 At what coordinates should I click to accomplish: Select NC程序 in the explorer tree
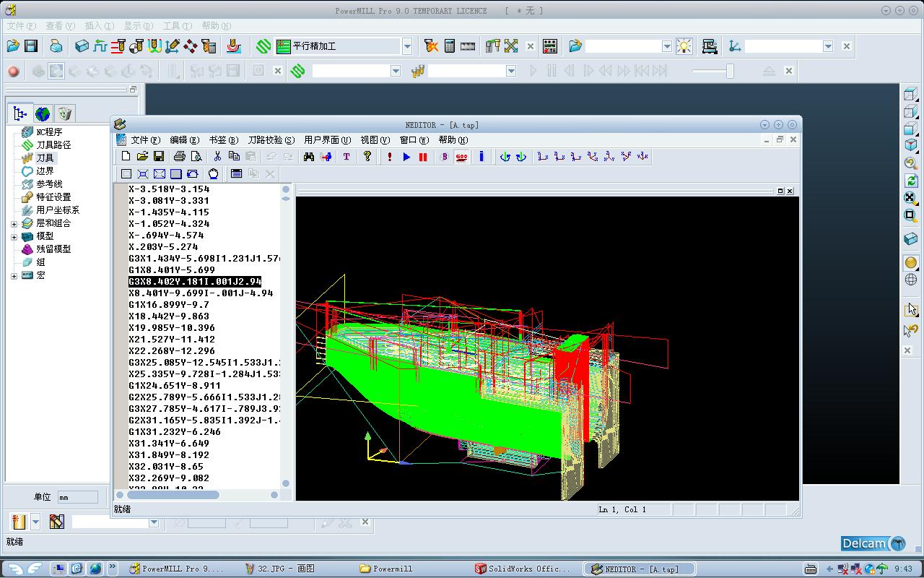[x=49, y=132]
